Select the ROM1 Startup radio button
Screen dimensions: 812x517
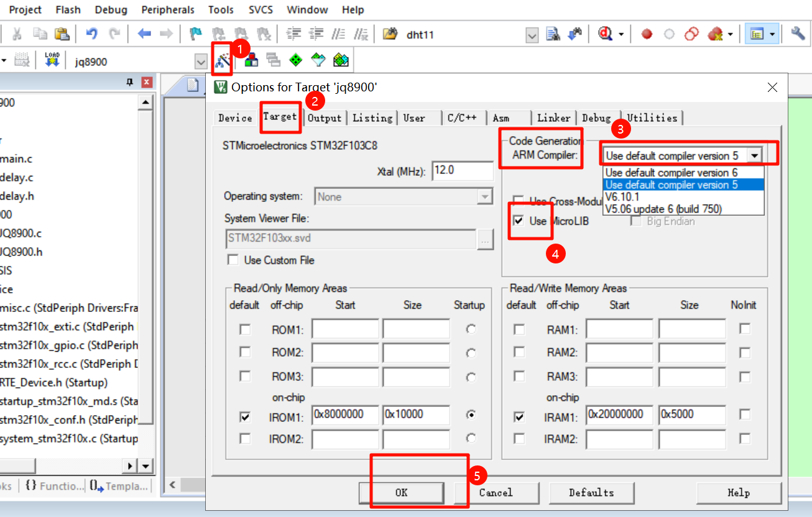point(471,329)
